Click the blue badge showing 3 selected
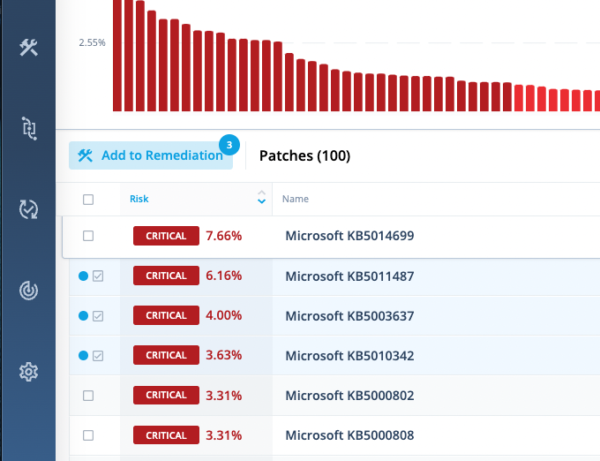The image size is (600, 461). 230,145
